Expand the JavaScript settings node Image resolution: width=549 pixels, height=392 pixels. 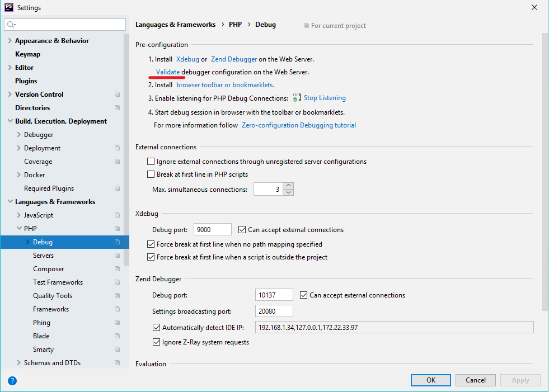[x=19, y=215]
